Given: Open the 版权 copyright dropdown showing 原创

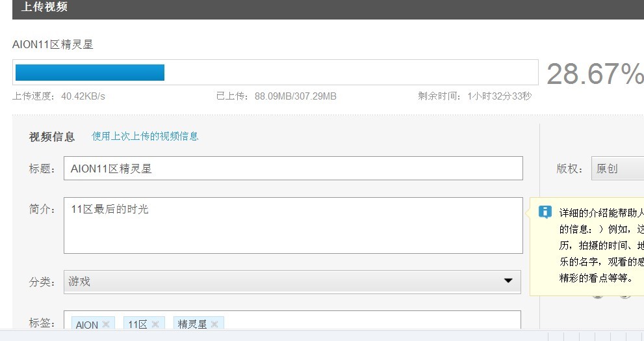Looking at the screenshot, I should pyautogui.click(x=617, y=169).
